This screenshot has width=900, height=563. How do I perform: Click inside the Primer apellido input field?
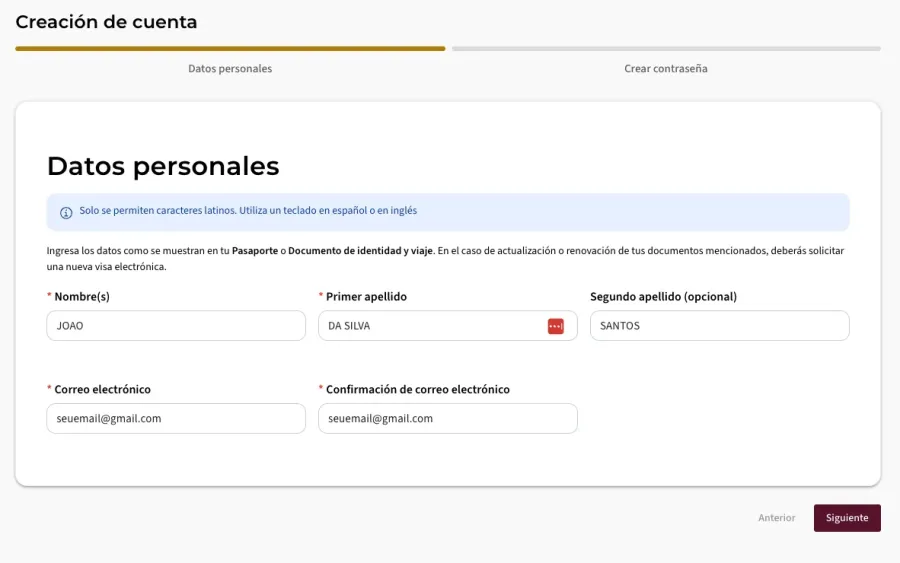[x=430, y=326]
